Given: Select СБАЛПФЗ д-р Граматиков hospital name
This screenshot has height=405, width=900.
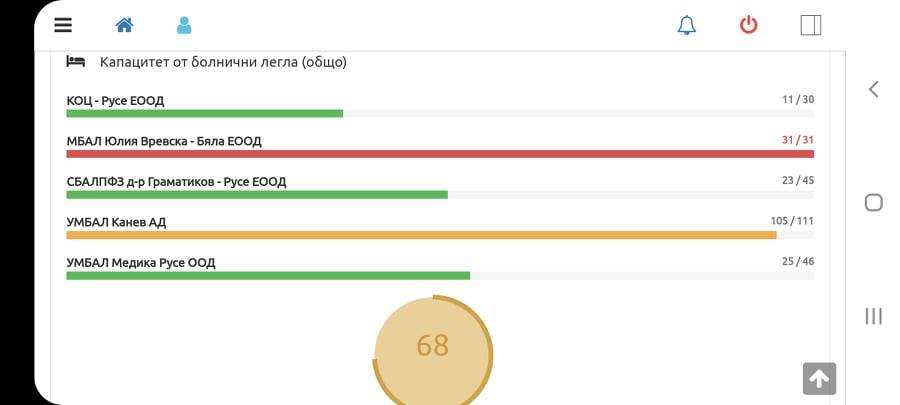Looking at the screenshot, I should (176, 182).
